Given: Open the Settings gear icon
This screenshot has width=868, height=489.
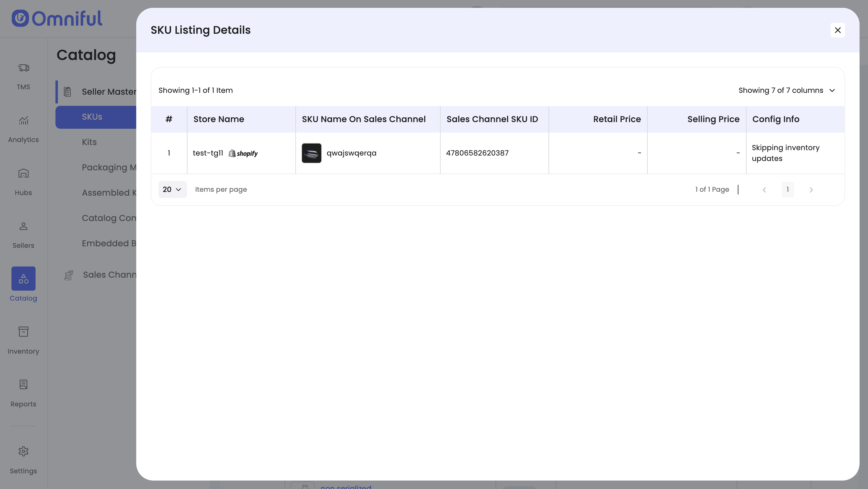Looking at the screenshot, I should (23, 451).
